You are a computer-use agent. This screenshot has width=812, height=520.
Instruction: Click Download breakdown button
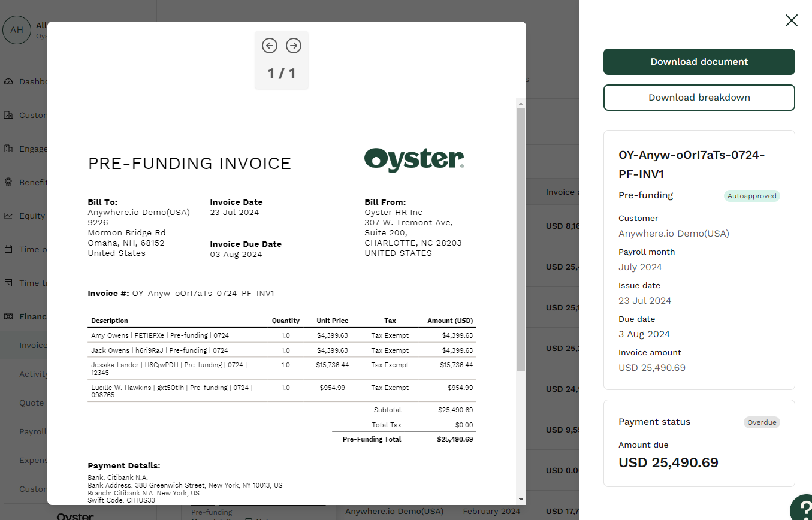pos(699,98)
